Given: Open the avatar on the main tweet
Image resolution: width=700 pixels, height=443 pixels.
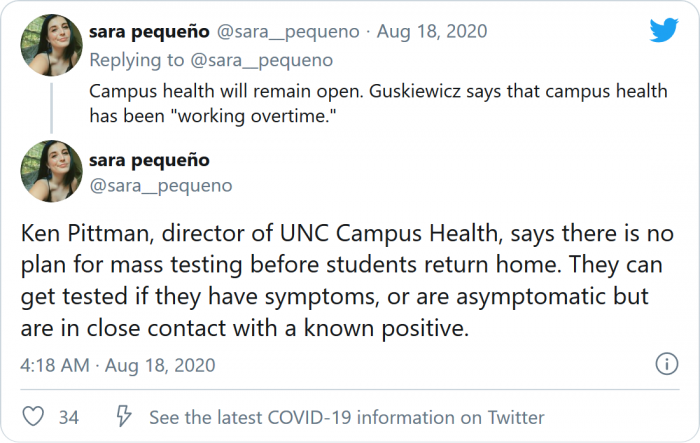Looking at the screenshot, I should [x=45, y=170].
